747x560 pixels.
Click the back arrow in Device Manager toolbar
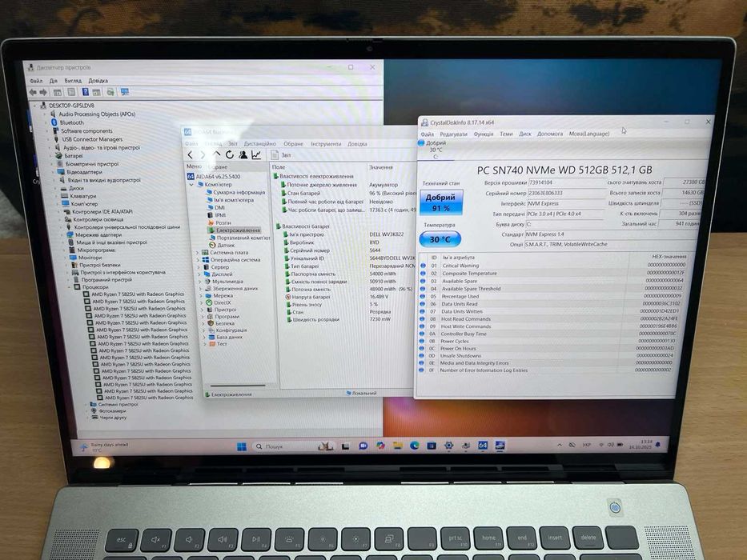tap(33, 92)
